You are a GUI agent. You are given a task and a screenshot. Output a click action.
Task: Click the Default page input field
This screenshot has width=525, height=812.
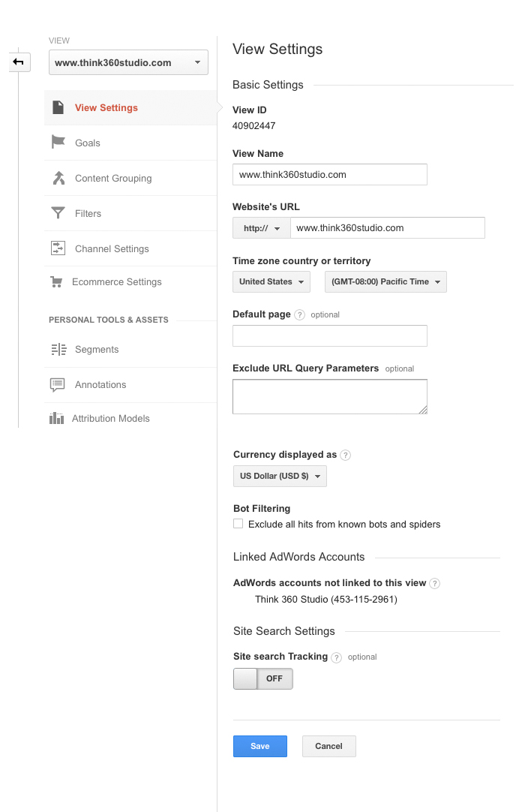[x=330, y=335]
